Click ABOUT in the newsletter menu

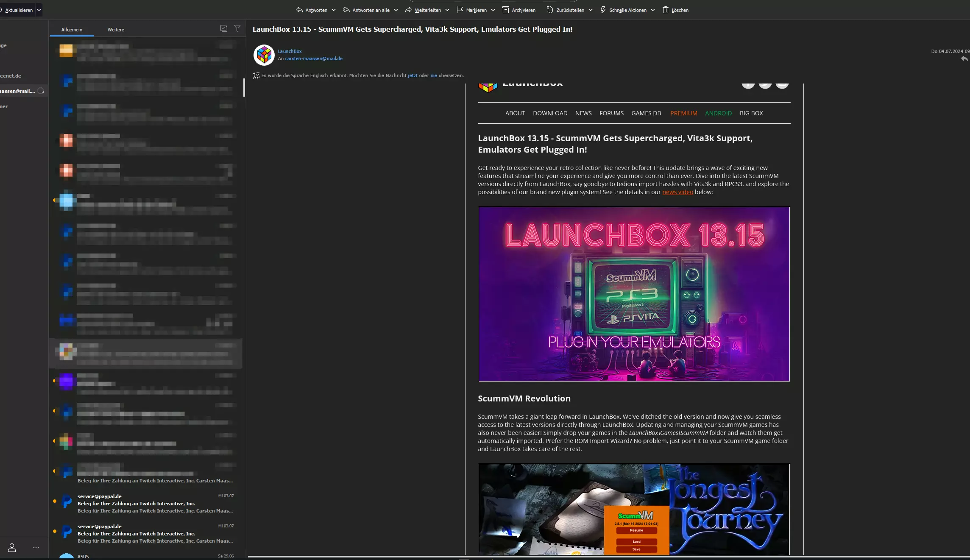tap(515, 113)
